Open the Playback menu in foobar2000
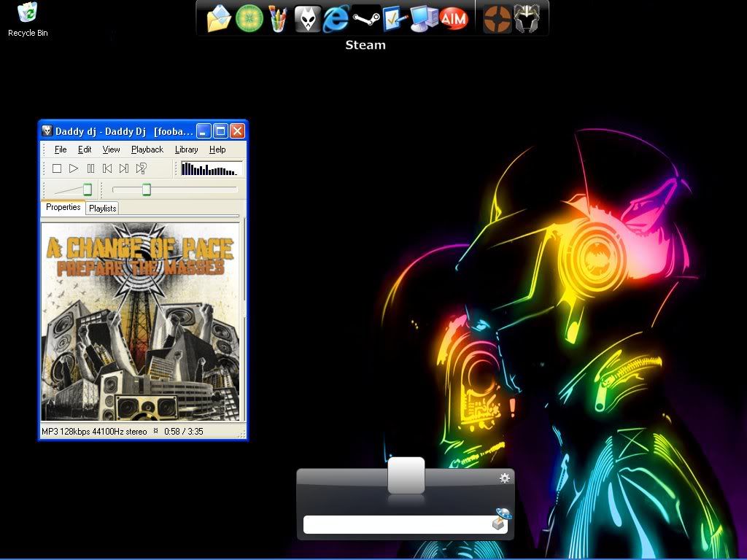 [x=147, y=149]
